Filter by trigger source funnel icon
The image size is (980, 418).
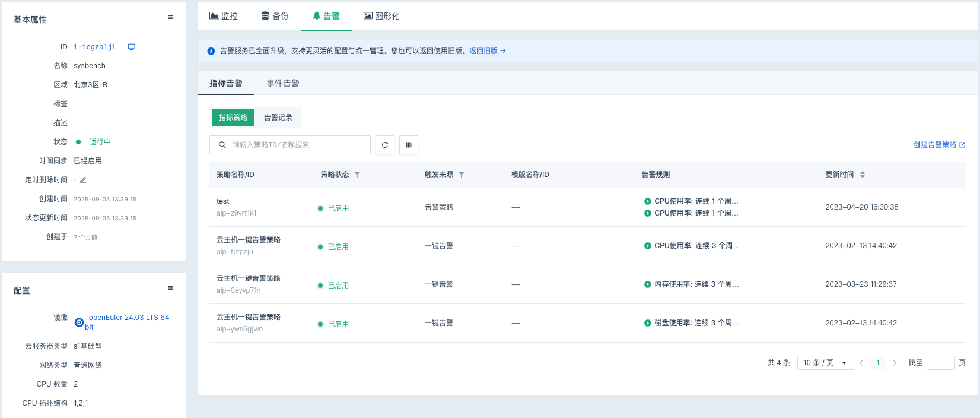(x=462, y=175)
